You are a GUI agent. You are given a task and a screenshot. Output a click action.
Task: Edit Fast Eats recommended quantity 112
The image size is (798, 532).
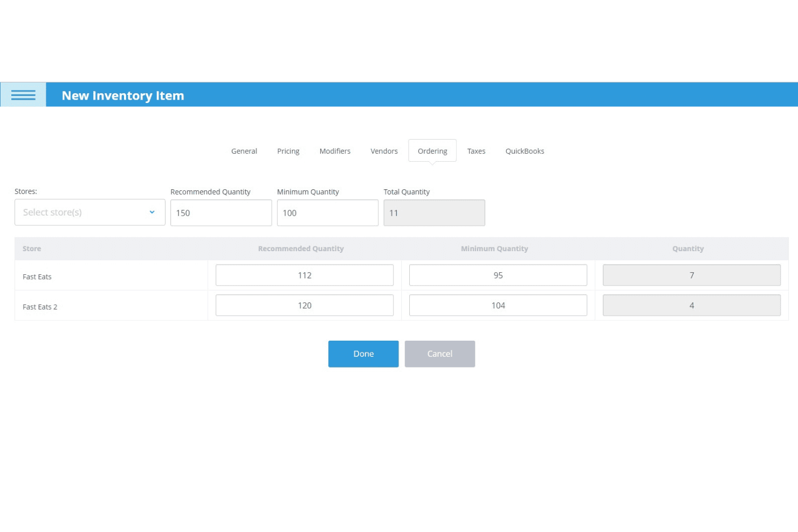[305, 275]
